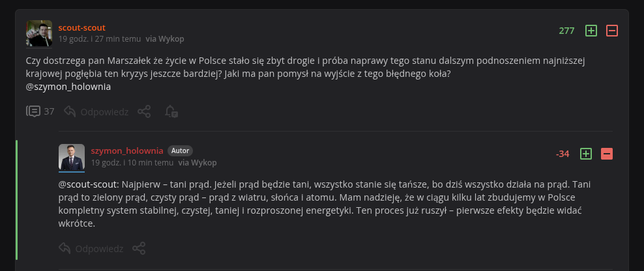Click the 277 vote score
This screenshot has height=271, width=644.
(x=566, y=31)
